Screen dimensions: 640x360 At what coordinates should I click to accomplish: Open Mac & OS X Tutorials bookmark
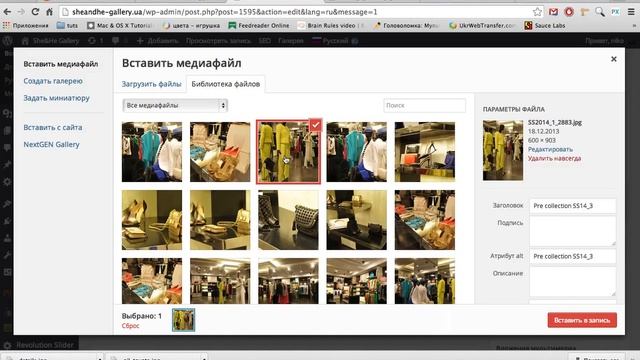click(x=119, y=25)
